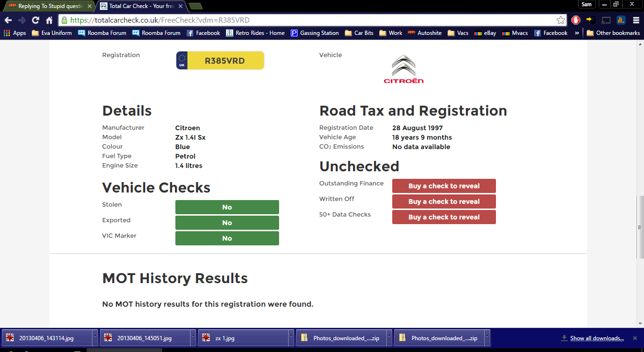The height and width of the screenshot is (352, 644).
Task: Switch to the Replying To Stupid question tab
Action: click(x=50, y=6)
